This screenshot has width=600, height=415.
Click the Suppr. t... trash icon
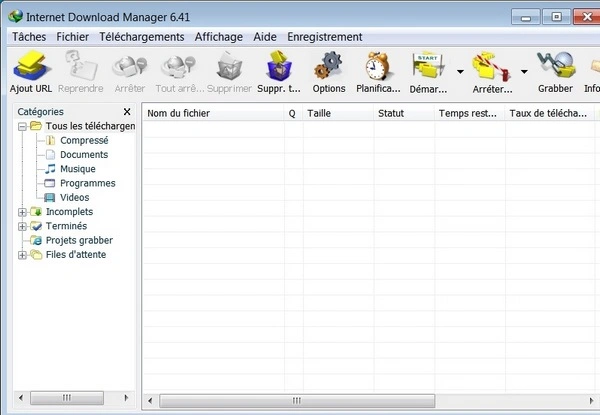click(x=278, y=72)
